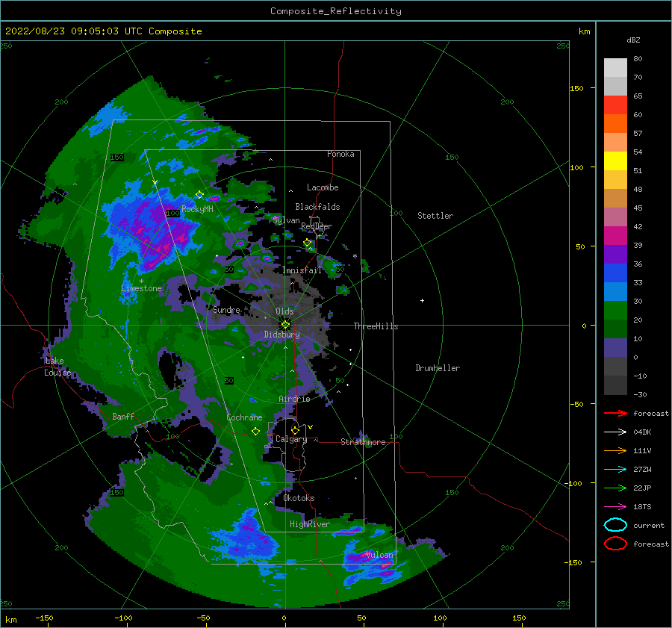
Task: Click the Lake Louise label
Action: (57, 367)
